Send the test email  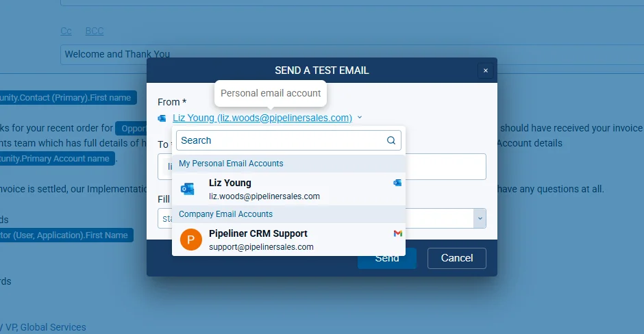[x=387, y=258]
